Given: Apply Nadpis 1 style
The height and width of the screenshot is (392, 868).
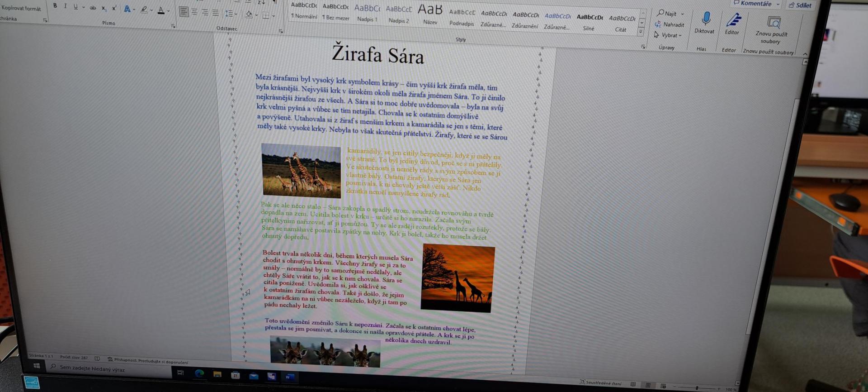Looking at the screenshot, I should pyautogui.click(x=367, y=13).
